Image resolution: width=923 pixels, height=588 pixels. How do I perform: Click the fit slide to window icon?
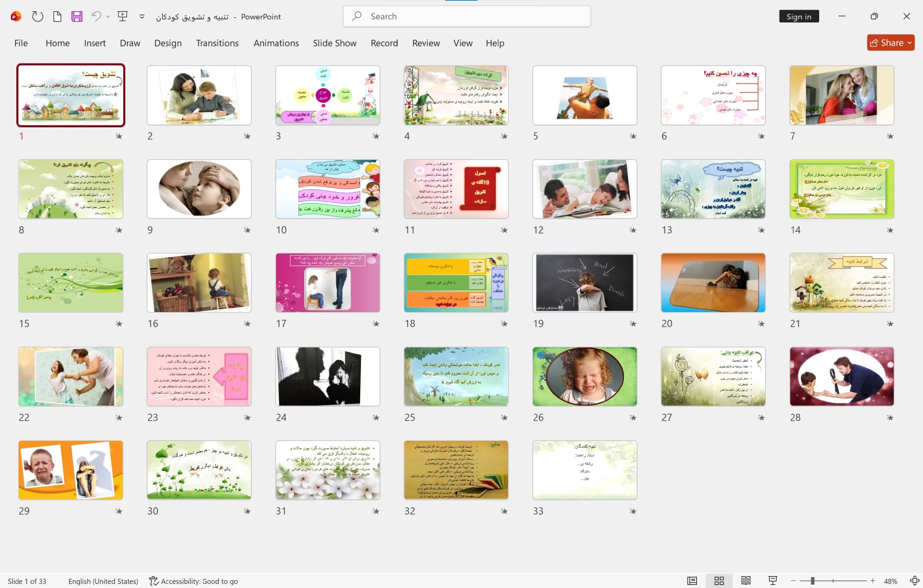915,581
